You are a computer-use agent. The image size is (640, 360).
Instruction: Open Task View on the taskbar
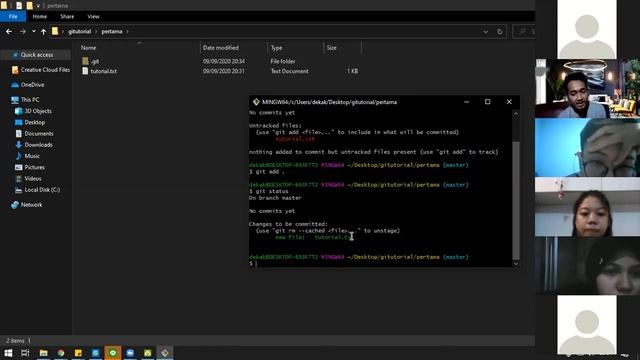[x=25, y=353]
